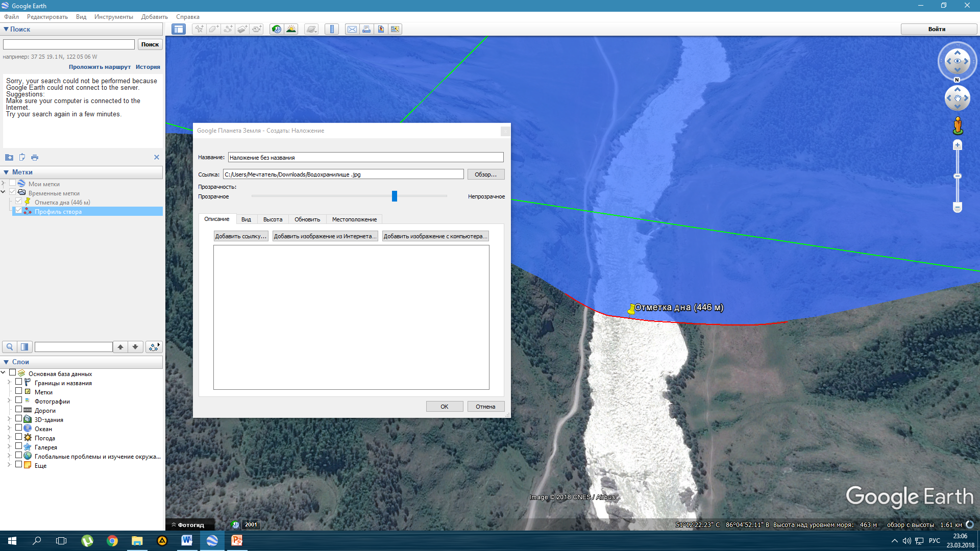Open the Инструменты menu
The height and width of the screenshot is (551, 980).
click(113, 17)
